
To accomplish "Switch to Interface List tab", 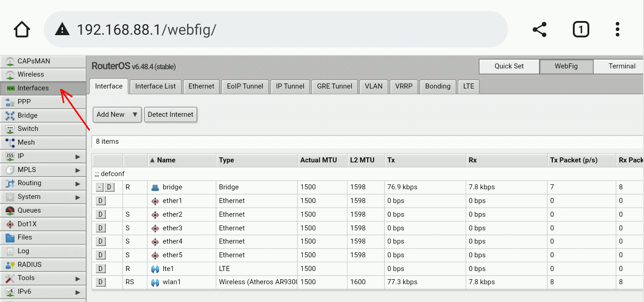I will point(156,86).
